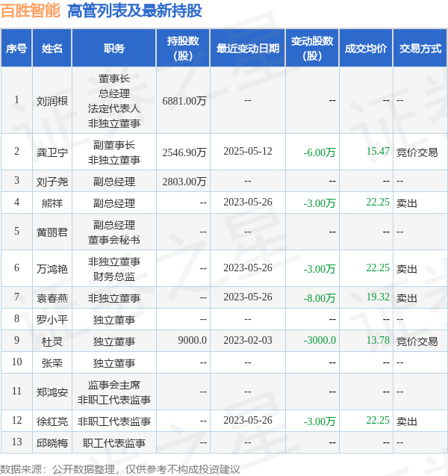Select the name 刘子尧
This screenshot has height=476, width=448.
click(52, 182)
